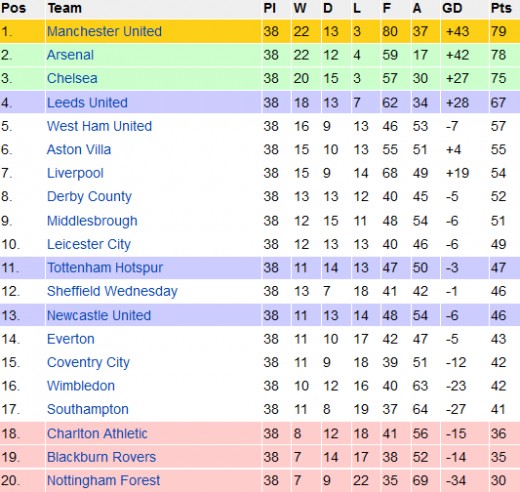
Task: Select the Middlesbrough team link
Action: (x=92, y=221)
